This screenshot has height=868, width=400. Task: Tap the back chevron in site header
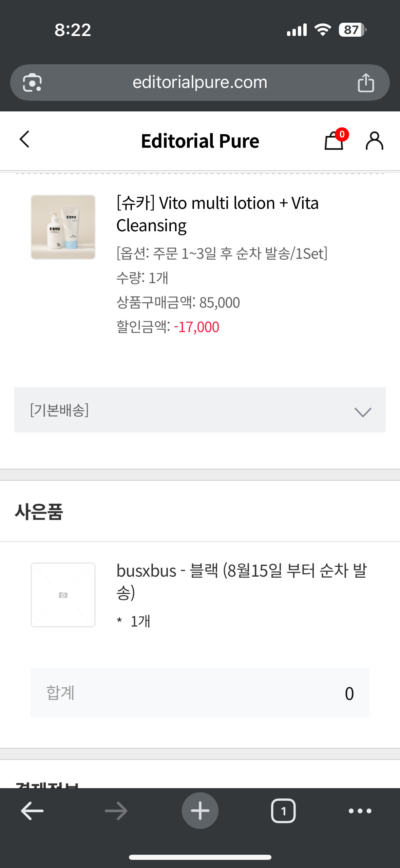[x=24, y=139]
